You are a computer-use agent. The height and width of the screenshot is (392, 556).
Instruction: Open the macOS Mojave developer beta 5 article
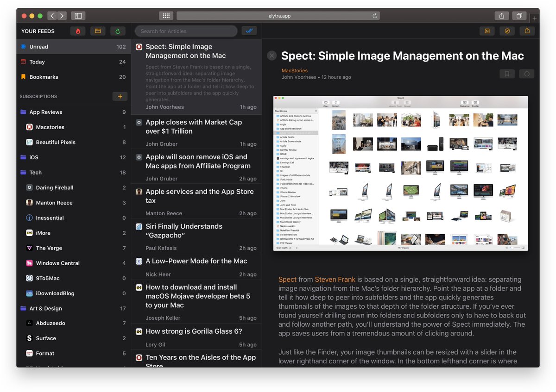[x=196, y=302]
